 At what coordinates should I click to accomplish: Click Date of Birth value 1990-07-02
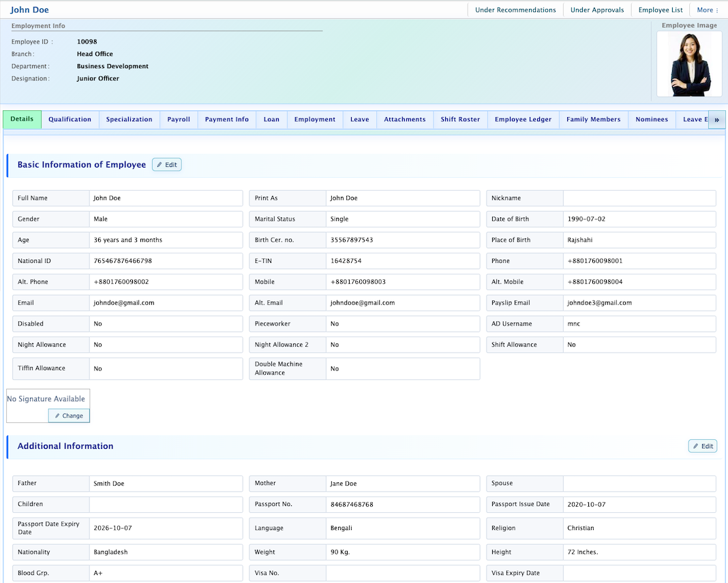pyautogui.click(x=586, y=219)
